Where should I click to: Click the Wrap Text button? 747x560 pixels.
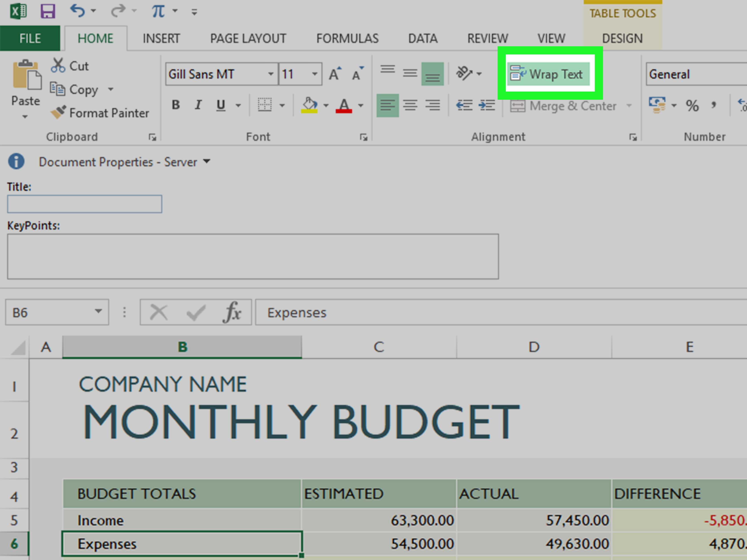[x=548, y=74]
